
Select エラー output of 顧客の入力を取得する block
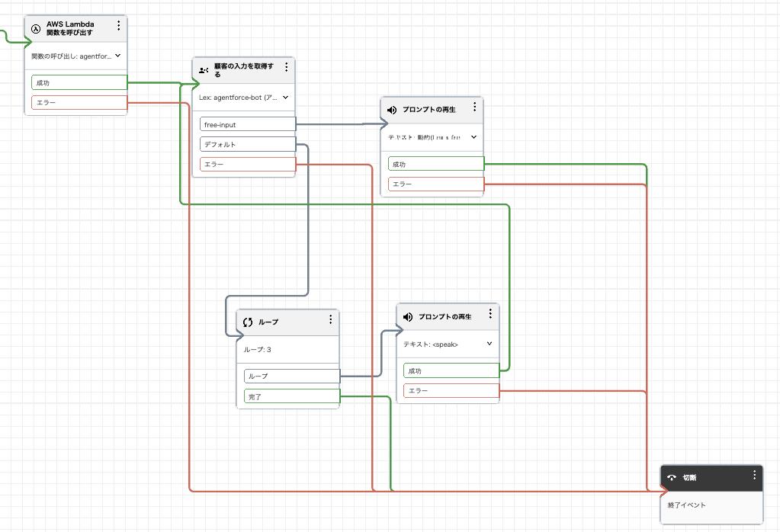click(248, 164)
